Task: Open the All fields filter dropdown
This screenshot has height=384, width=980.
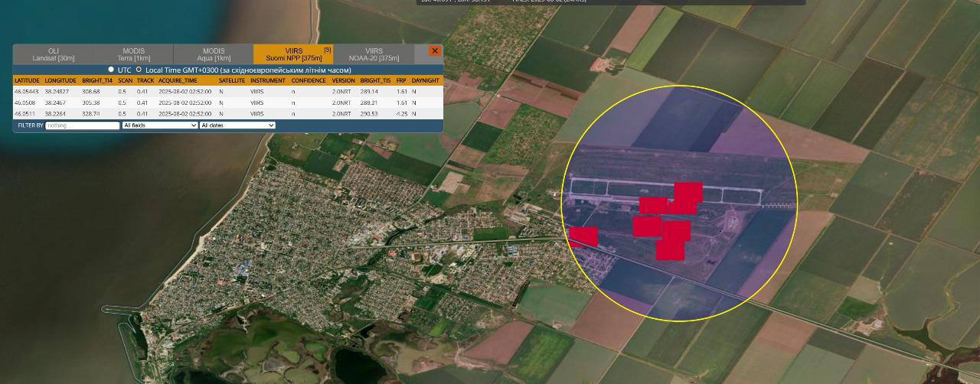Action: point(159,125)
